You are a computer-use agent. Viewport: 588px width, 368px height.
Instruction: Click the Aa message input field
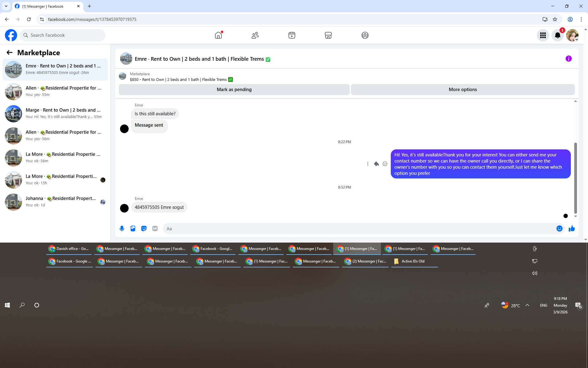(x=358, y=228)
